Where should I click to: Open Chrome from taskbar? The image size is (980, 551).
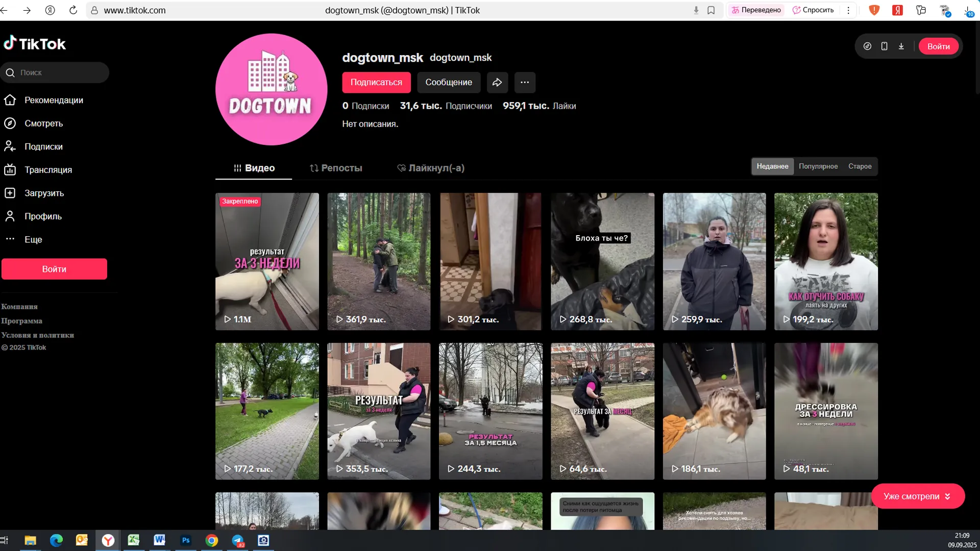click(x=212, y=540)
